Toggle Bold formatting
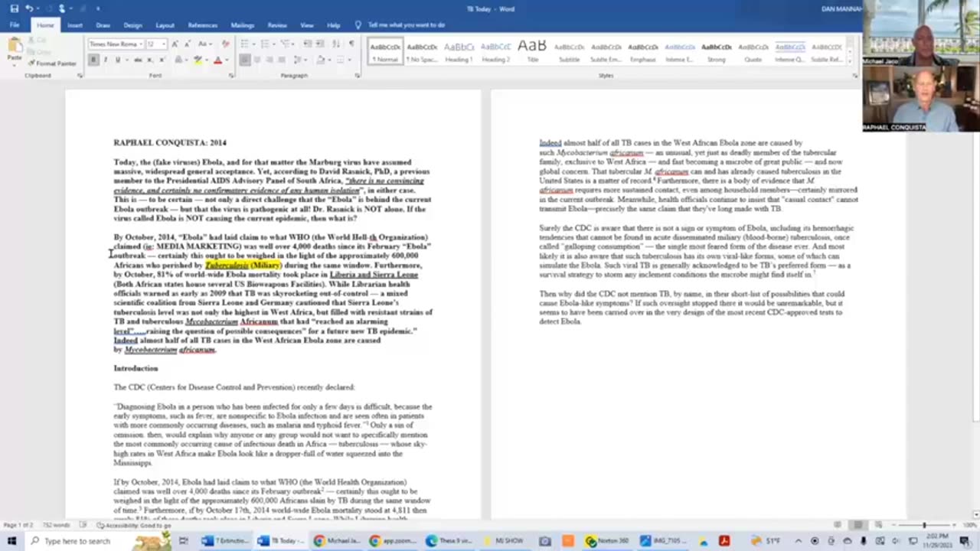This screenshot has height=551, width=980. 93,60
